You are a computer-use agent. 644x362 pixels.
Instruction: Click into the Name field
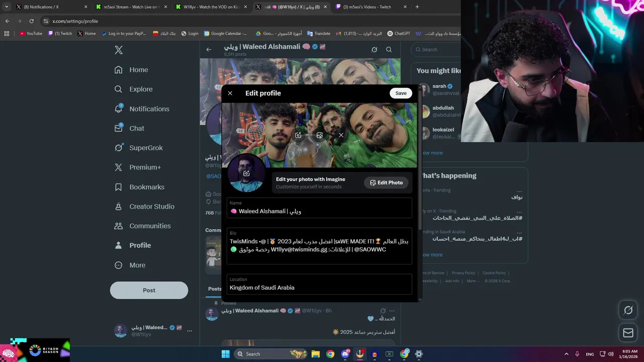(319, 208)
